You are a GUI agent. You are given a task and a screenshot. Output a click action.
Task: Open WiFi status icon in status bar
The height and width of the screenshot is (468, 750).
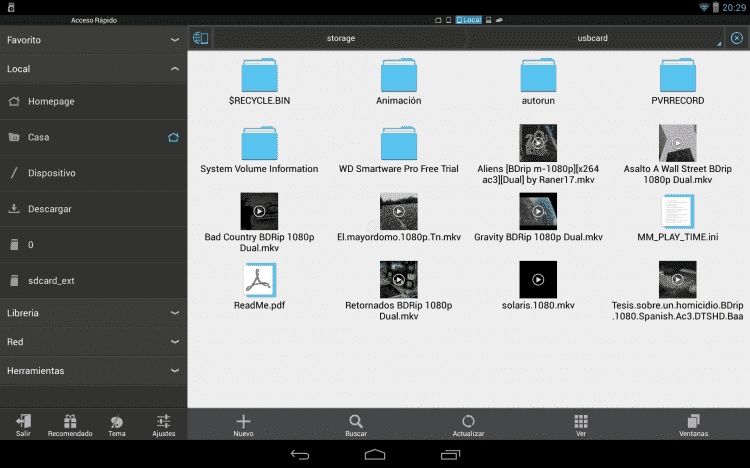point(704,8)
